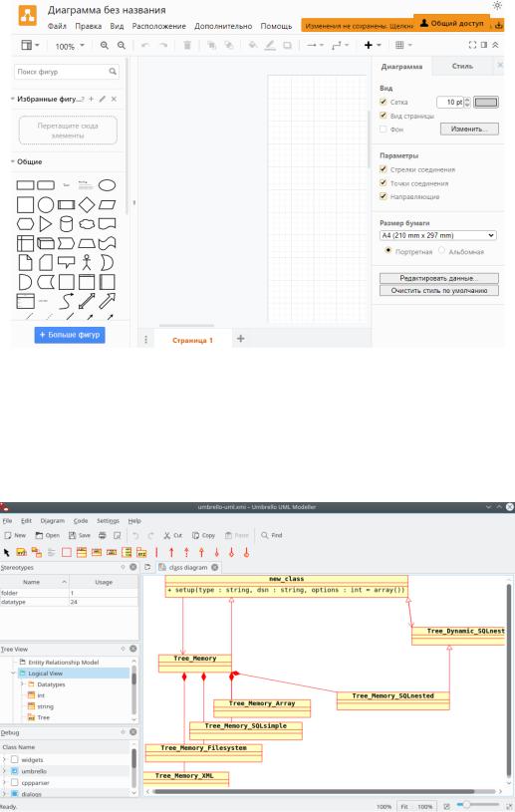Click Find in Umbrello toolbar
515x812 pixels.
[272, 535]
